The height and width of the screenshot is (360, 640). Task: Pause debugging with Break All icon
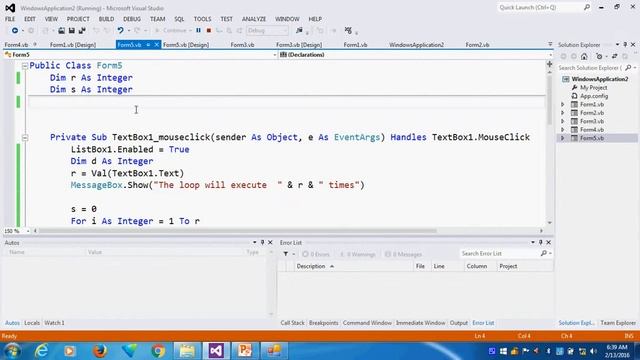198,31
